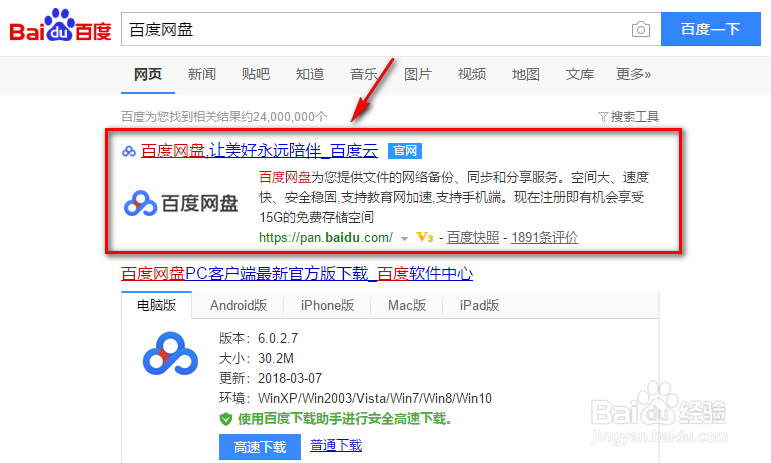Select the Android版 download tab
The image size is (771, 463).
click(x=238, y=305)
